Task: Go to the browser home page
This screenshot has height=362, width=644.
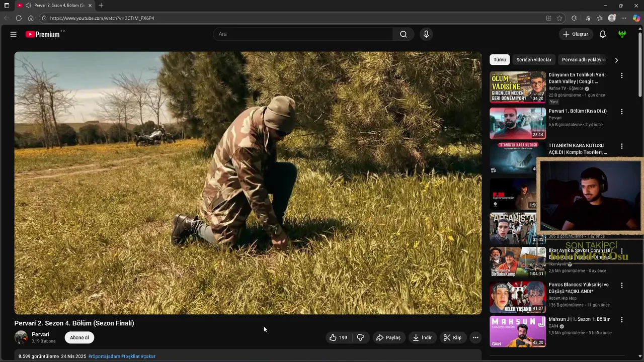Action: coord(31,18)
